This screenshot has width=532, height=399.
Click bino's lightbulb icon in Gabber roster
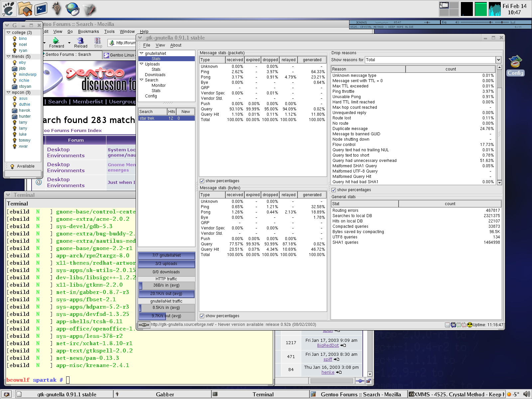point(15,39)
